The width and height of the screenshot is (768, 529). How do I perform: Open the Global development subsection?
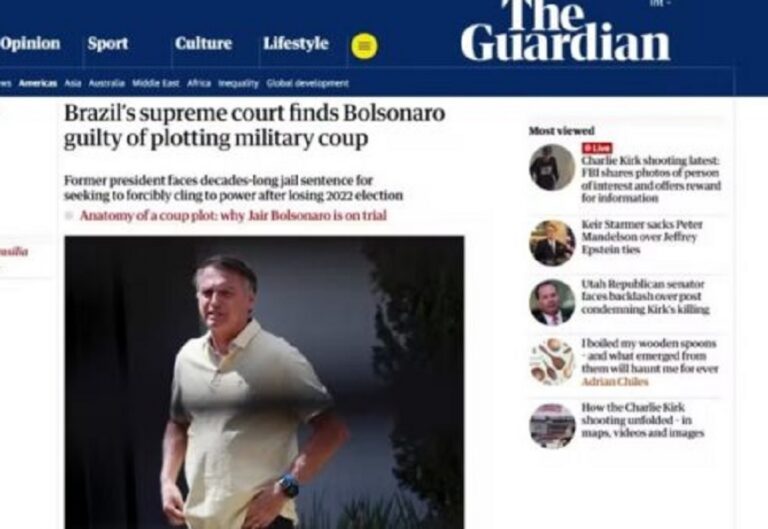pyautogui.click(x=308, y=83)
